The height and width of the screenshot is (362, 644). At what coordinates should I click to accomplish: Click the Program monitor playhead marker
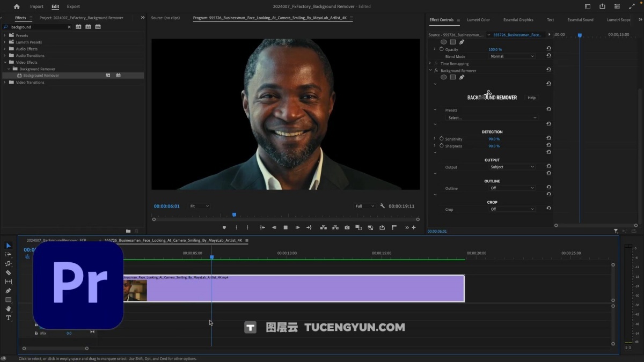point(234,215)
